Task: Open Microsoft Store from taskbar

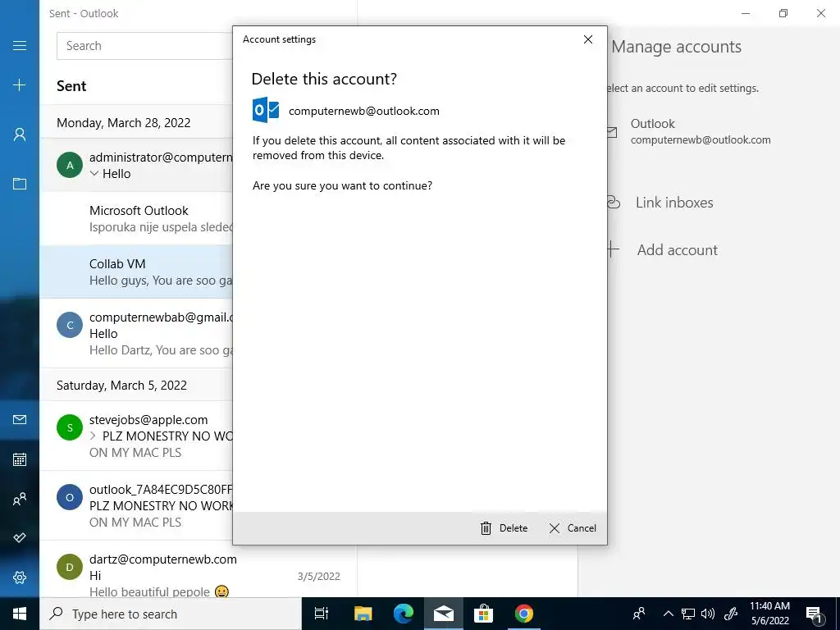Action: (x=483, y=614)
